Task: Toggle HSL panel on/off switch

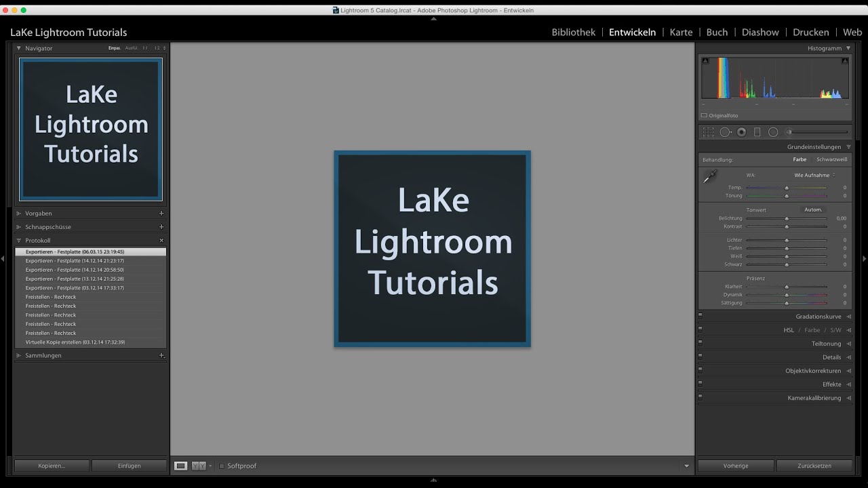Action: pos(701,329)
